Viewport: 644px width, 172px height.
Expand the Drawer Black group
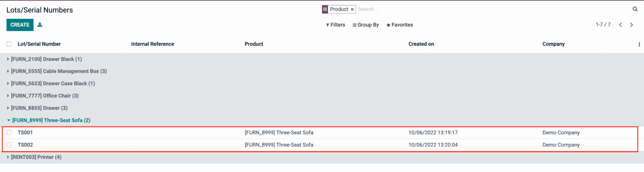click(x=46, y=59)
